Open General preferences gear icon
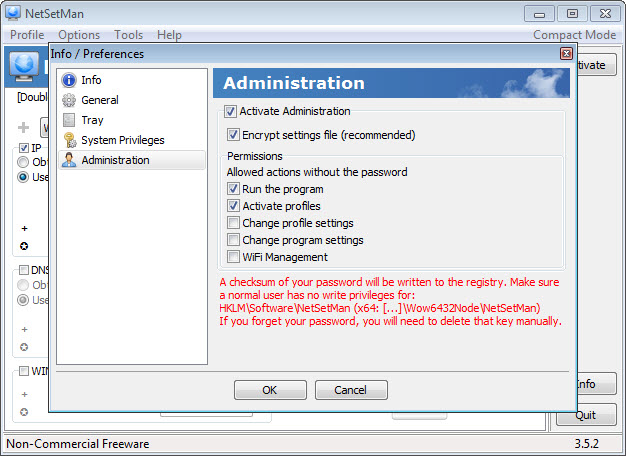Screen dimensions: 626x456 coord(69,100)
